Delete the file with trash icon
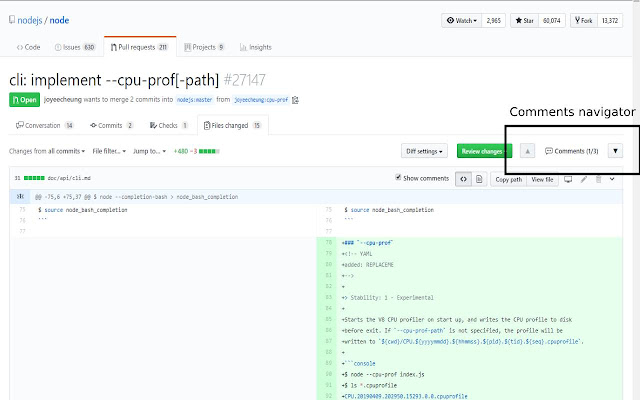The width and height of the screenshot is (640, 400). tap(598, 179)
